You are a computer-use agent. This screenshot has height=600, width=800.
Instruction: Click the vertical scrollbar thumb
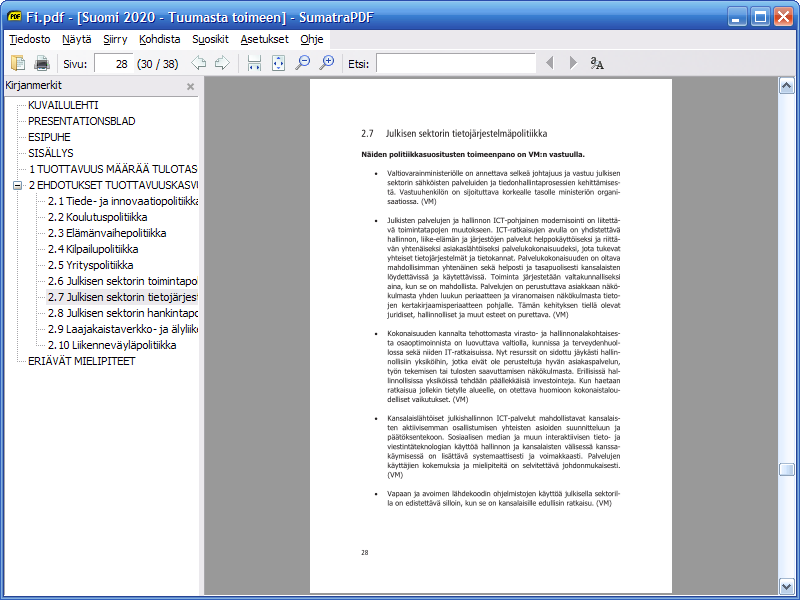point(786,469)
